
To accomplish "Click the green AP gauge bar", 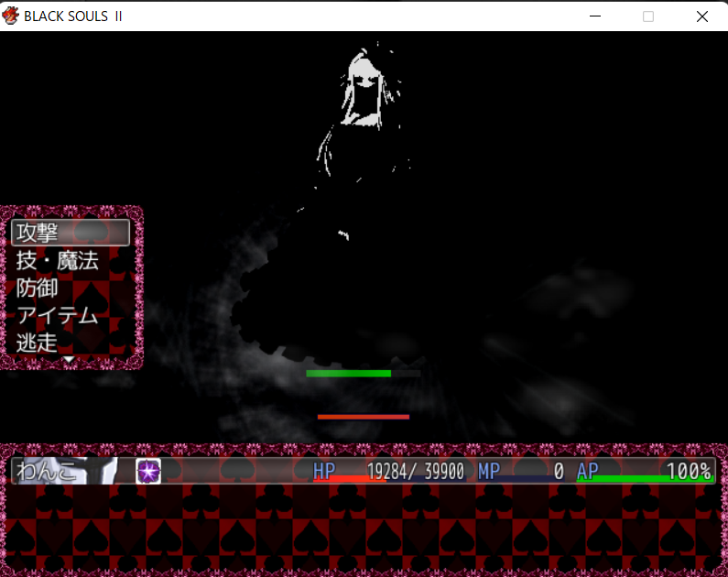I will click(645, 479).
